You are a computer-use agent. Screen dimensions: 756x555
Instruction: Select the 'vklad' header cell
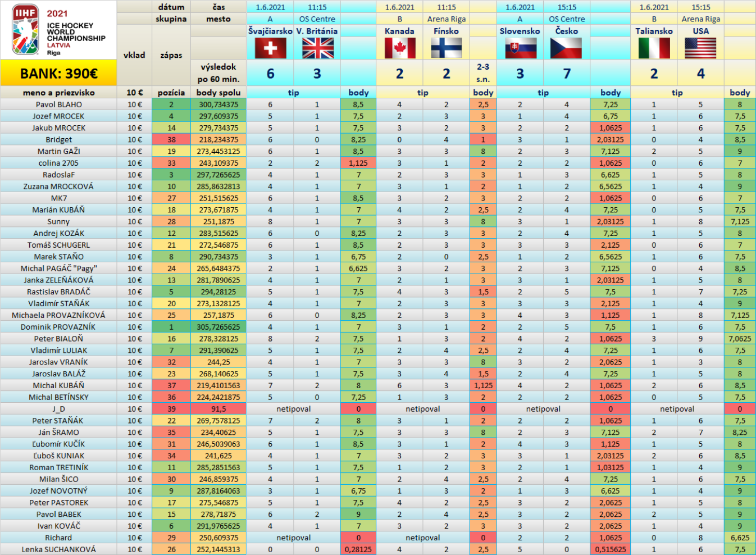tap(134, 55)
